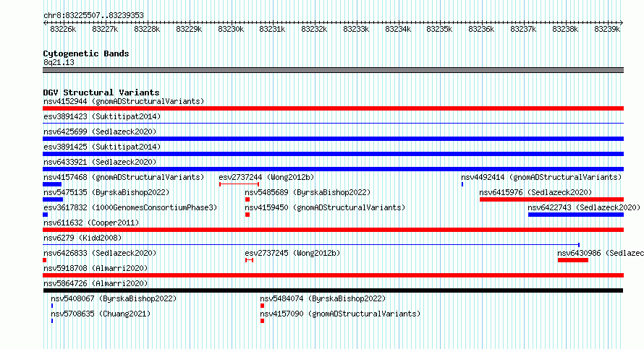Select nsv5475135 ByrskaBishop2022 label
This screenshot has height=349, width=644.
[x=106, y=192]
